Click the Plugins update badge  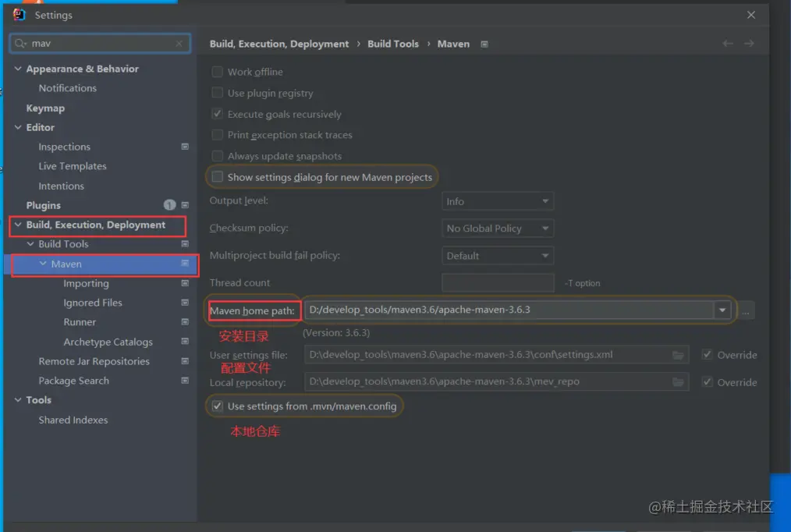[x=169, y=204]
